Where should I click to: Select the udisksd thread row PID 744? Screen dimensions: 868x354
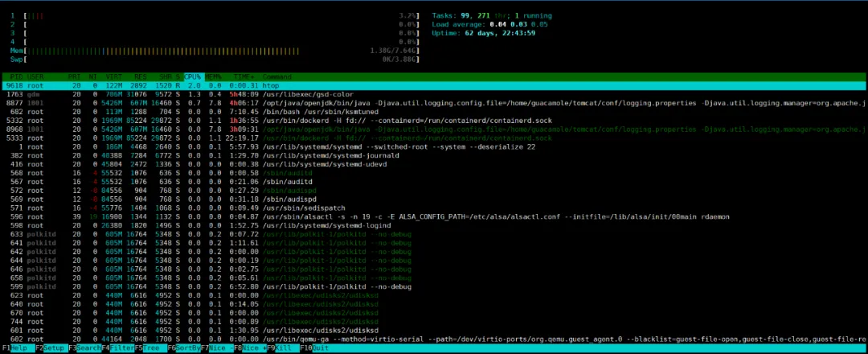click(x=434, y=322)
